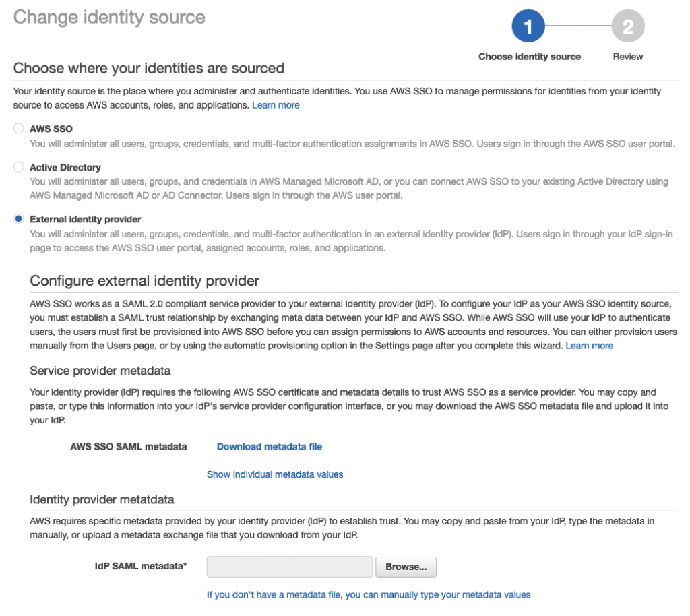The width and height of the screenshot is (690, 616).
Task: Choose the Active Directory radio button
Action: [19, 167]
